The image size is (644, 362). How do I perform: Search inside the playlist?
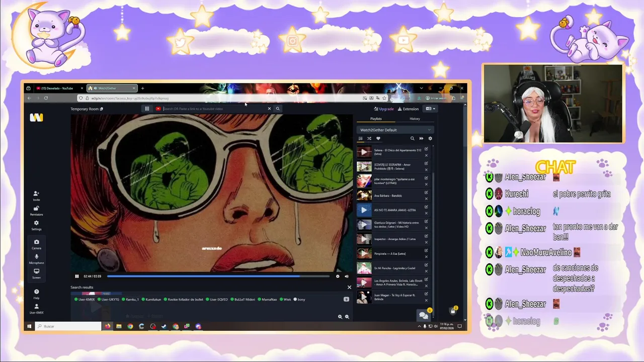point(412,138)
